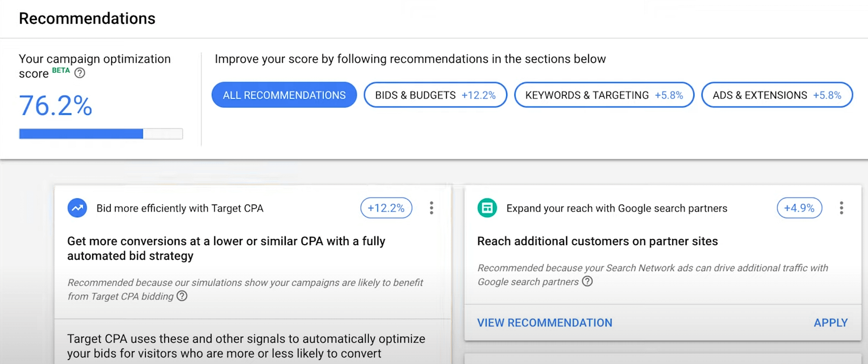
Task: Click the +4.9% score badge on partners card
Action: (799, 208)
